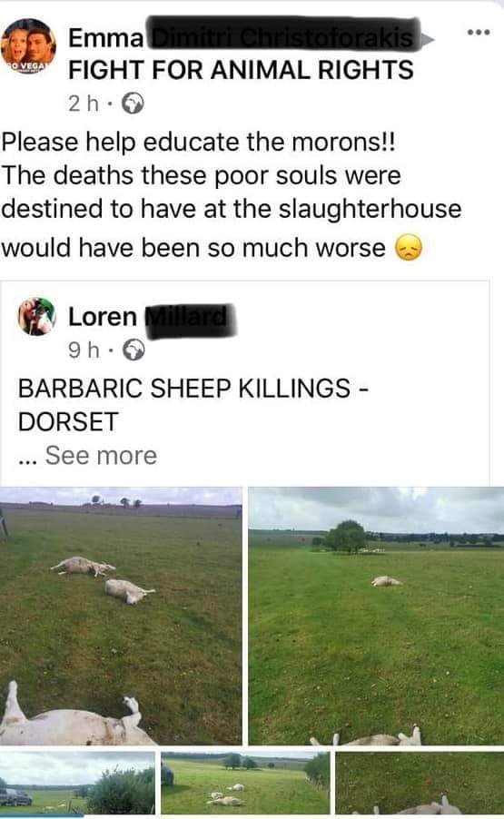Click the 'Please help educate the morons' caption

pyautogui.click(x=199, y=142)
